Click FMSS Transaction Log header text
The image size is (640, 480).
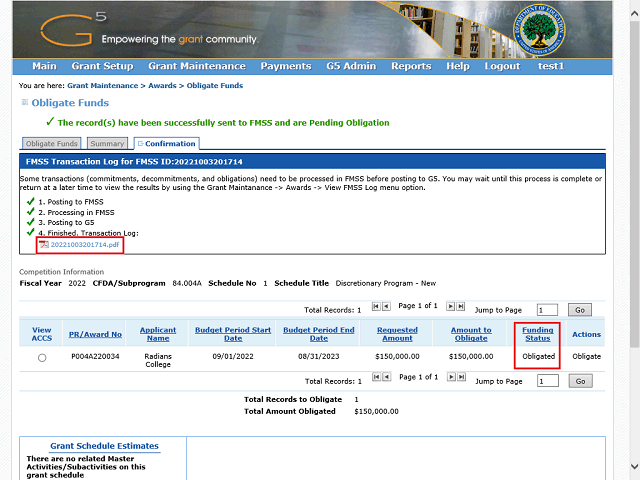pyautogui.click(x=134, y=162)
